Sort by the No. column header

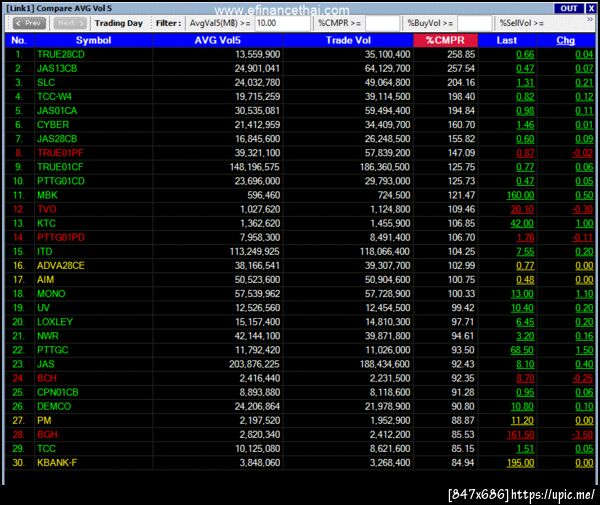pyautogui.click(x=19, y=40)
